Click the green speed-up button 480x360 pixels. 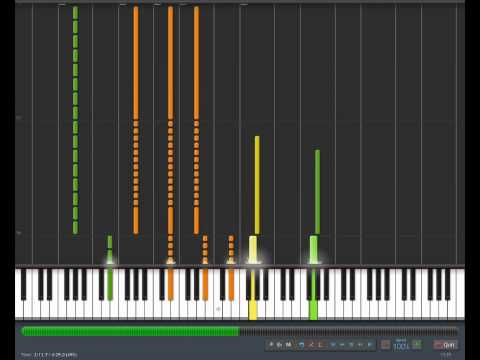417,345
